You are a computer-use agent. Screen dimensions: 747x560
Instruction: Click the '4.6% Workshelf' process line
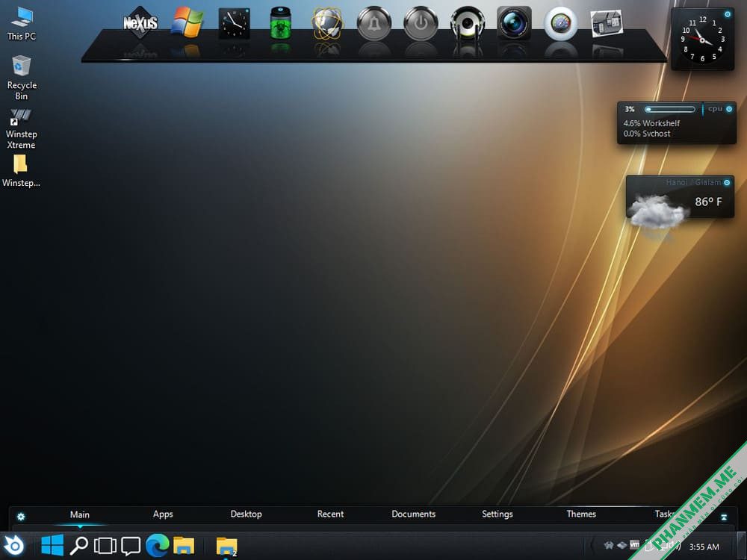pos(651,123)
